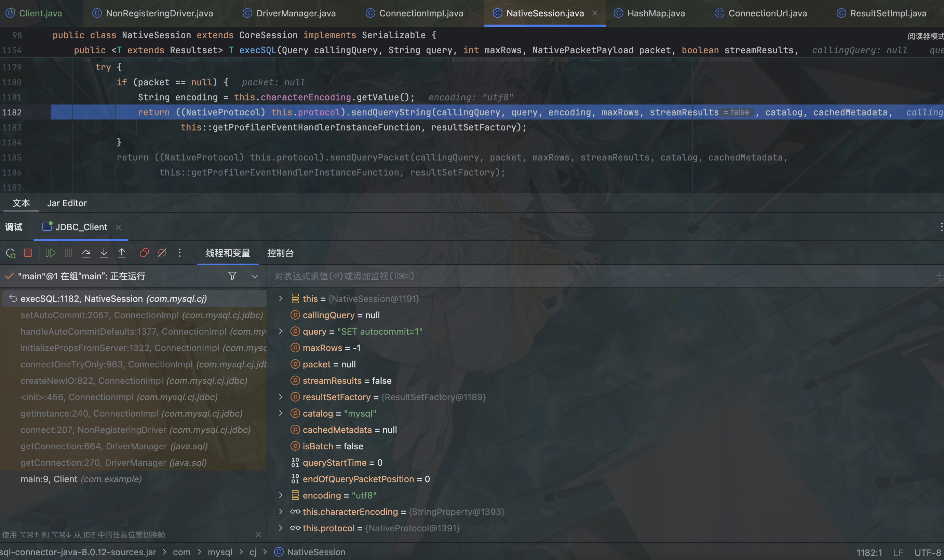This screenshot has width=944, height=560.
Task: Switch to the 控制台 console tab
Action: 280,253
